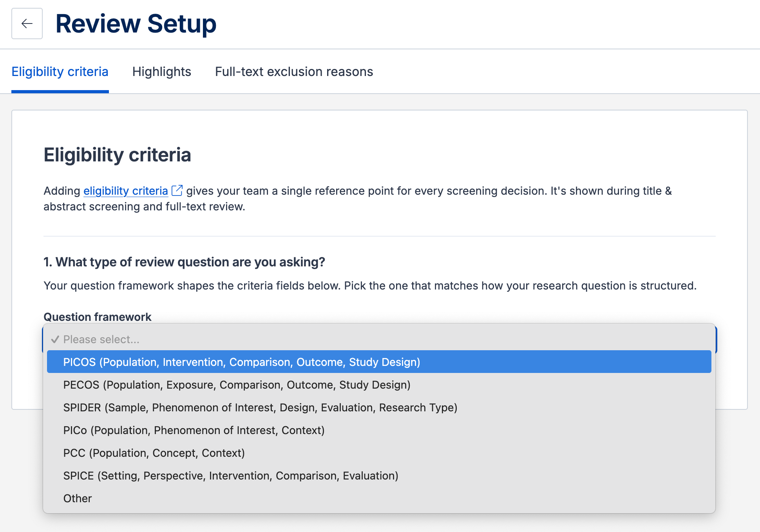Choose PICo (Population, Phenomenon of Interest, Context)
The width and height of the screenshot is (760, 532).
pos(379,430)
